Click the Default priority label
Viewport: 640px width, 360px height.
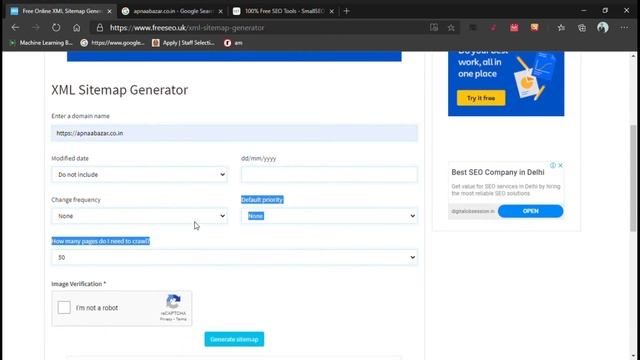click(x=262, y=200)
